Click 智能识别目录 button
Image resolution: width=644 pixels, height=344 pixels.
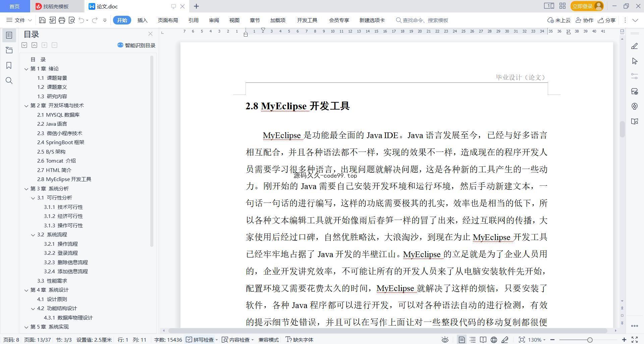pos(137,45)
